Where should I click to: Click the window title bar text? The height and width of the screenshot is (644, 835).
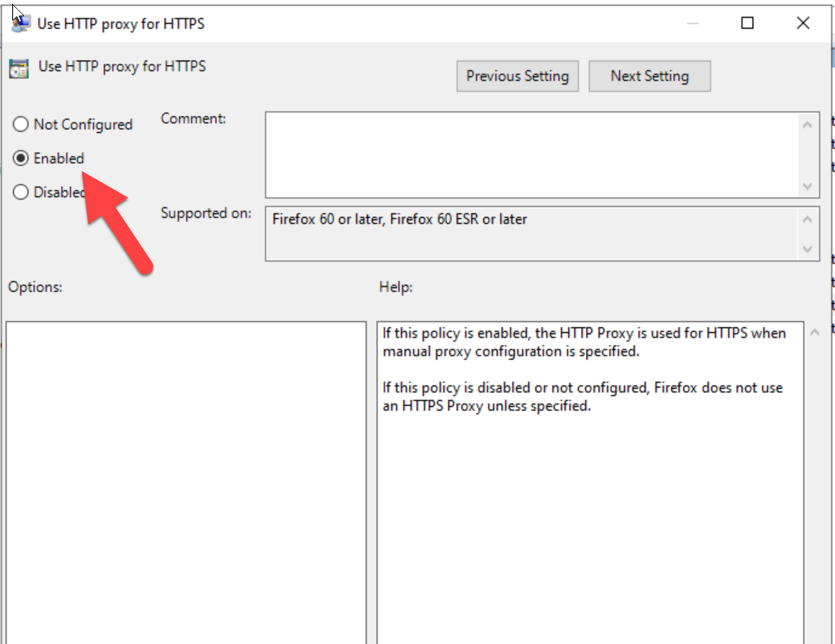(x=121, y=24)
